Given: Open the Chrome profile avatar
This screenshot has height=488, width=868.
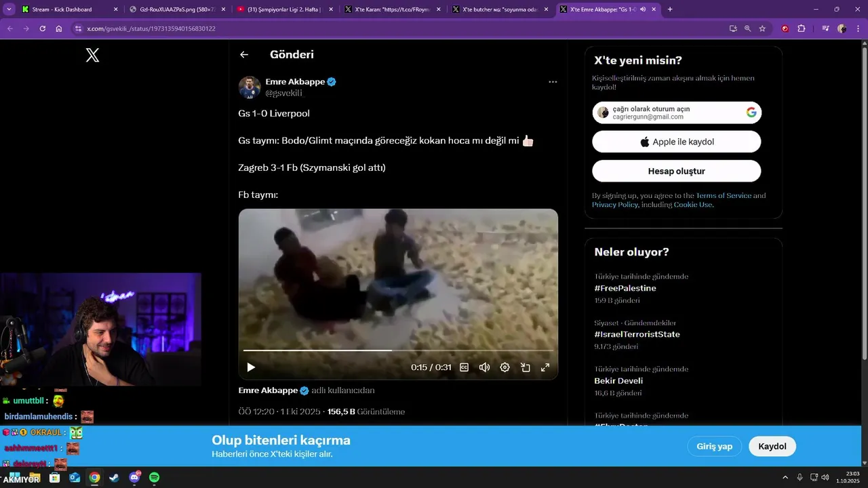Looking at the screenshot, I should coord(842,28).
